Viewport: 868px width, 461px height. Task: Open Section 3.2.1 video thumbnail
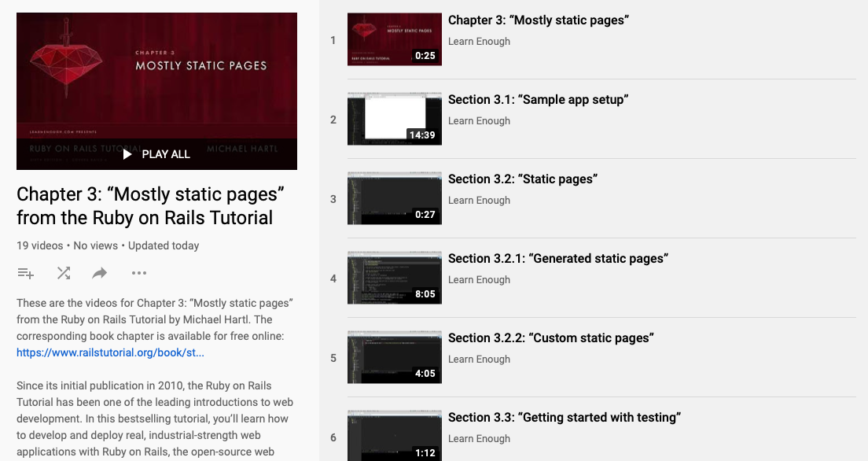(394, 278)
